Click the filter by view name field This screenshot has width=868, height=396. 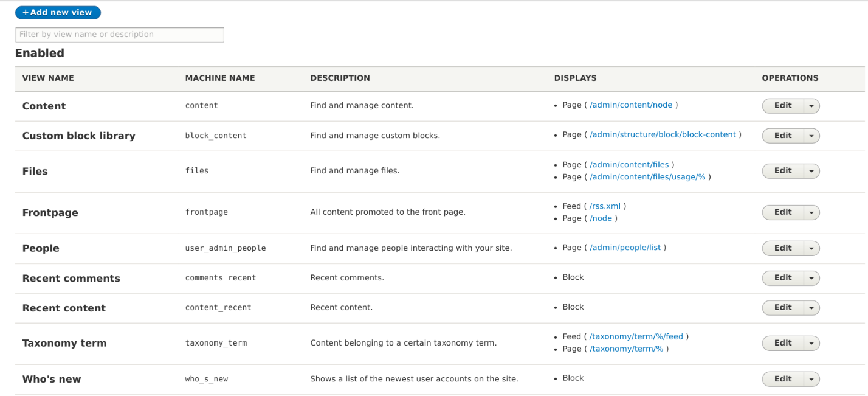[x=119, y=35]
